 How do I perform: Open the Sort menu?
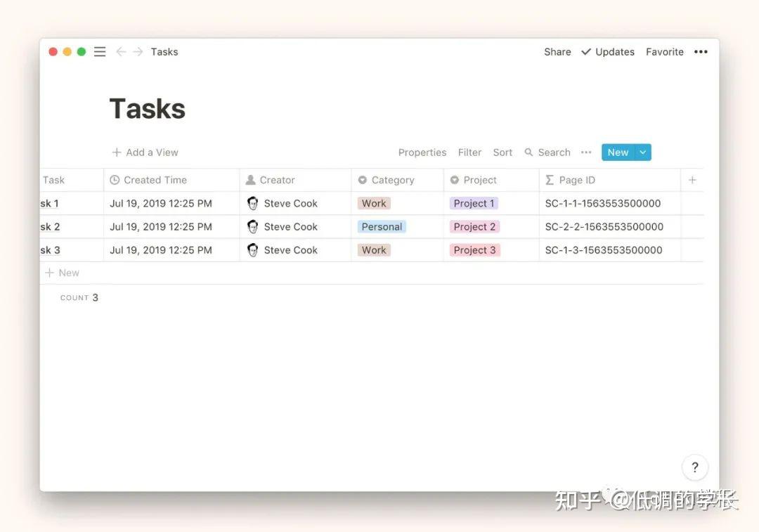tap(502, 153)
